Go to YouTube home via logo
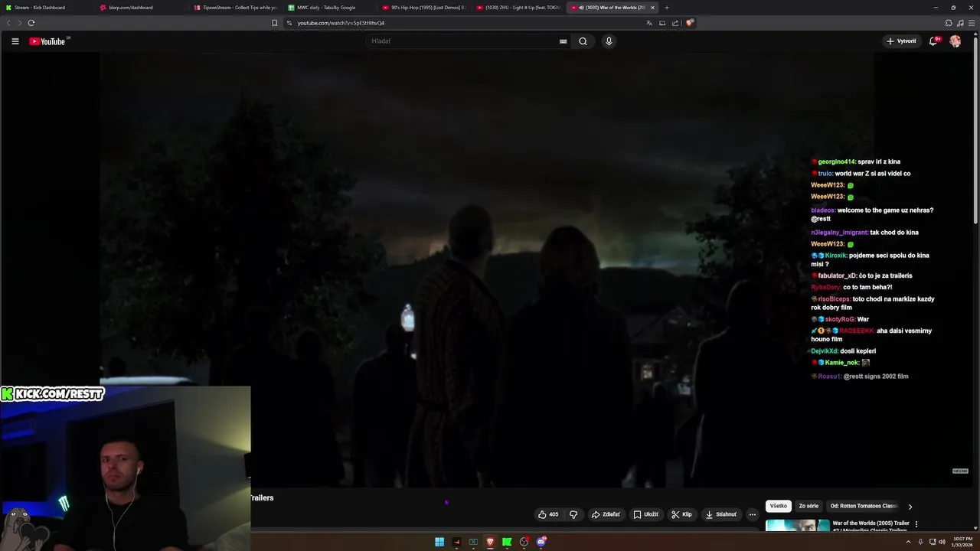Viewport: 980px width, 551px height. (47, 41)
